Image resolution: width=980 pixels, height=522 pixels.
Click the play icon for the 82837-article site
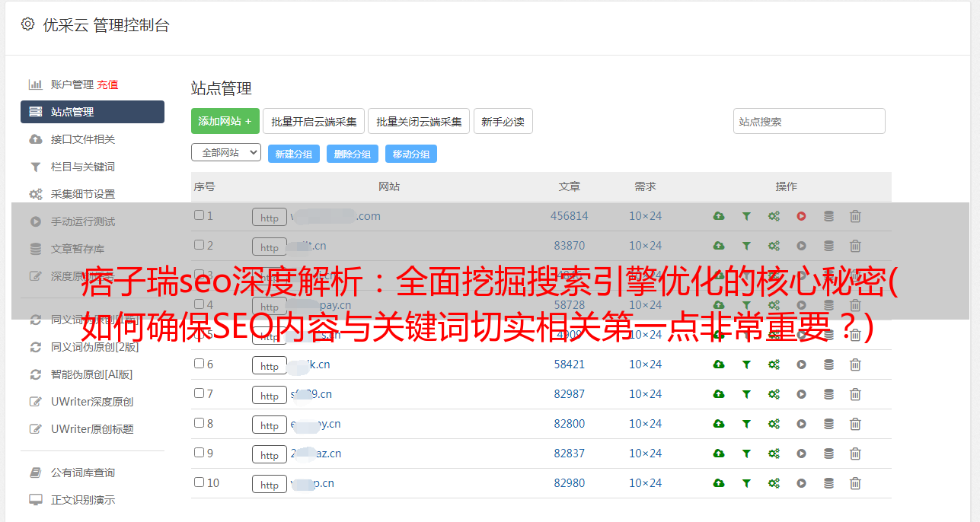click(x=801, y=454)
